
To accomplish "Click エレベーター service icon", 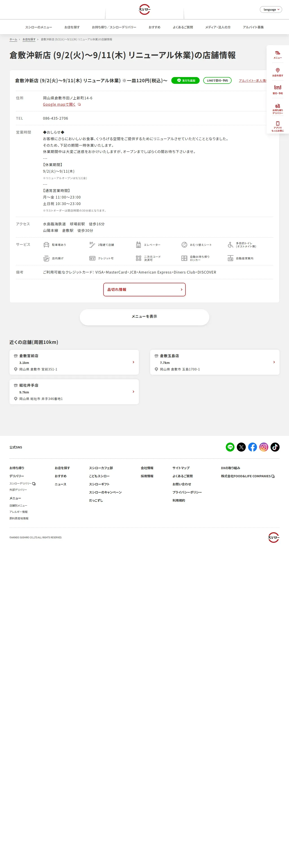I will pyautogui.click(x=138, y=245).
